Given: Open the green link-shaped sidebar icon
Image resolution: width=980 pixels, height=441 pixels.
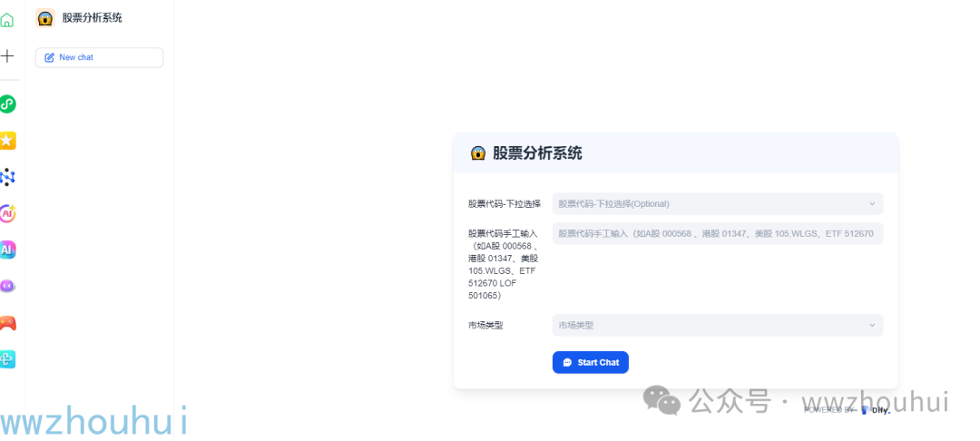Looking at the screenshot, I should pos(7,104).
